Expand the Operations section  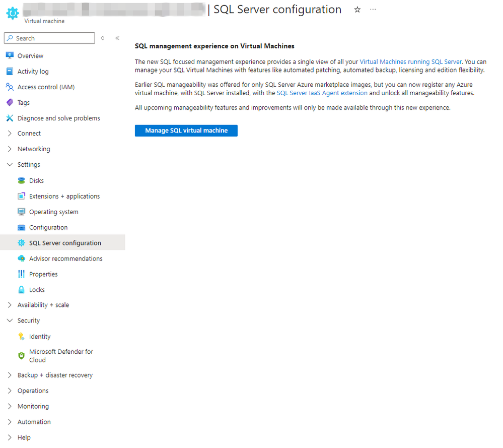[10, 391]
